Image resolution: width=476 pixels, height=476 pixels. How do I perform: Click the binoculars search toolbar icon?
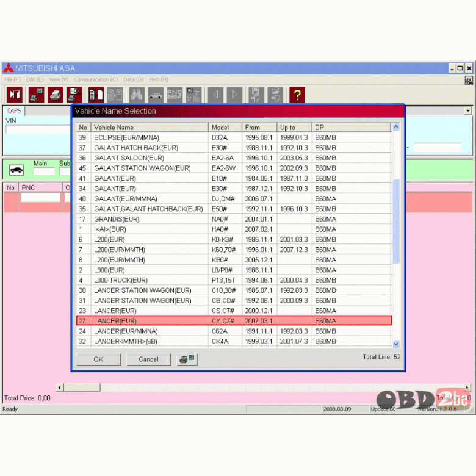(137, 95)
